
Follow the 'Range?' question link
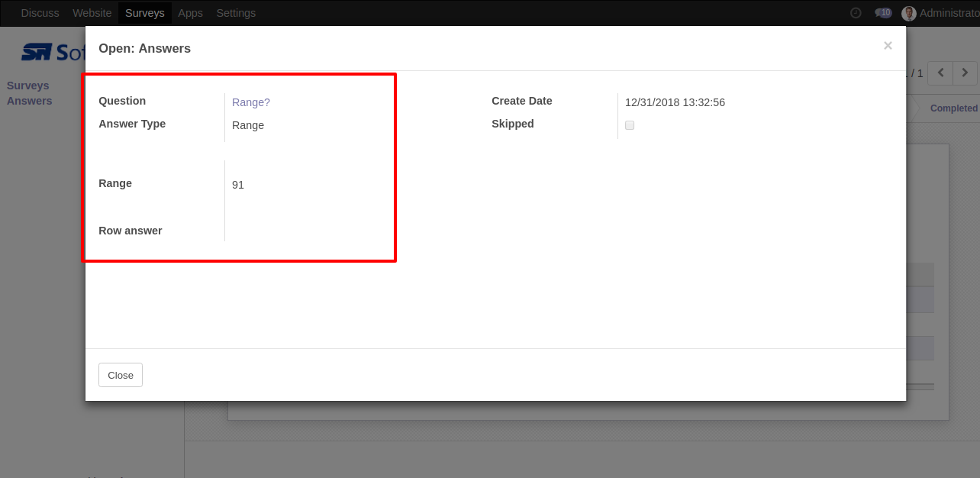point(251,102)
